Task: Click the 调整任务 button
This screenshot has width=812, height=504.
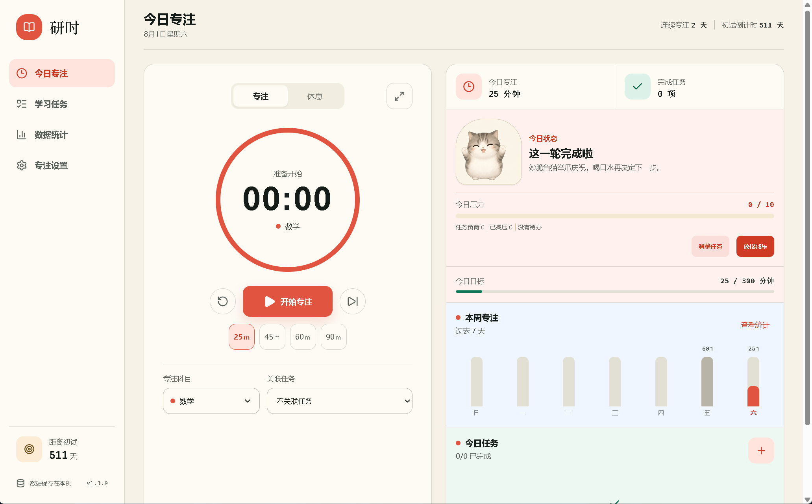Action: pyautogui.click(x=710, y=246)
